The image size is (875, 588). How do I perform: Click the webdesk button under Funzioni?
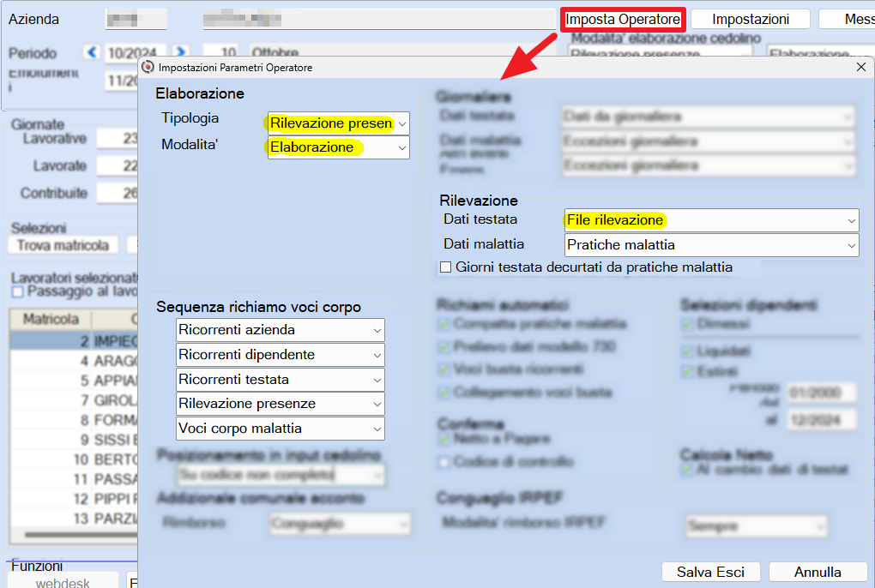(x=63, y=582)
